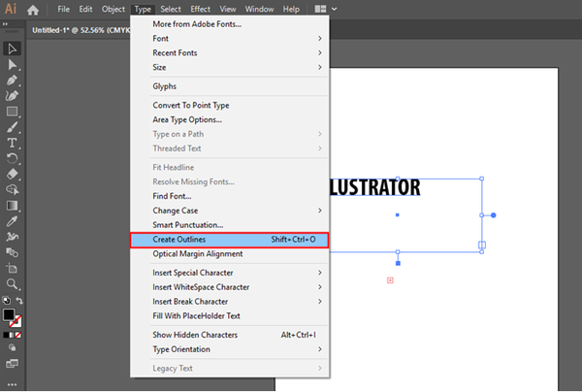This screenshot has width=582, height=392.
Task: Select the Blend tool
Action: (x=12, y=252)
